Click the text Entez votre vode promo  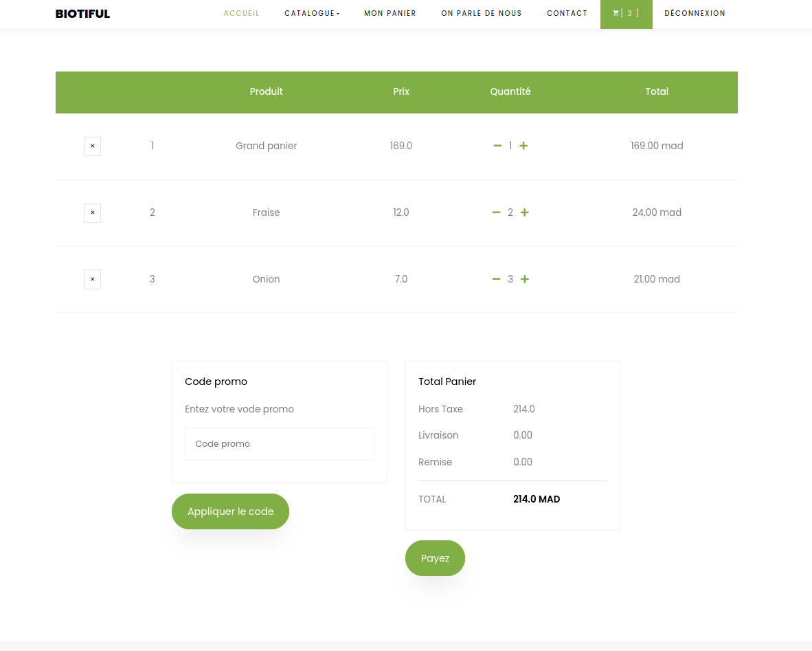239,409
